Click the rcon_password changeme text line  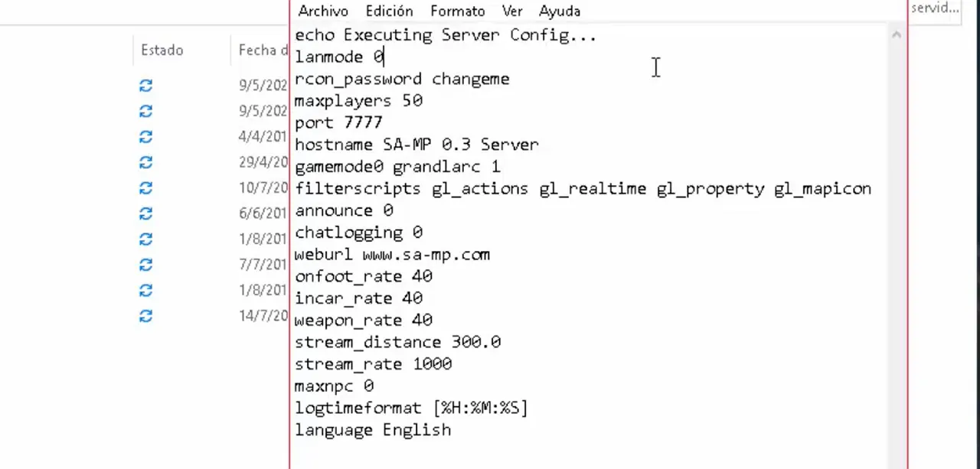(402, 78)
